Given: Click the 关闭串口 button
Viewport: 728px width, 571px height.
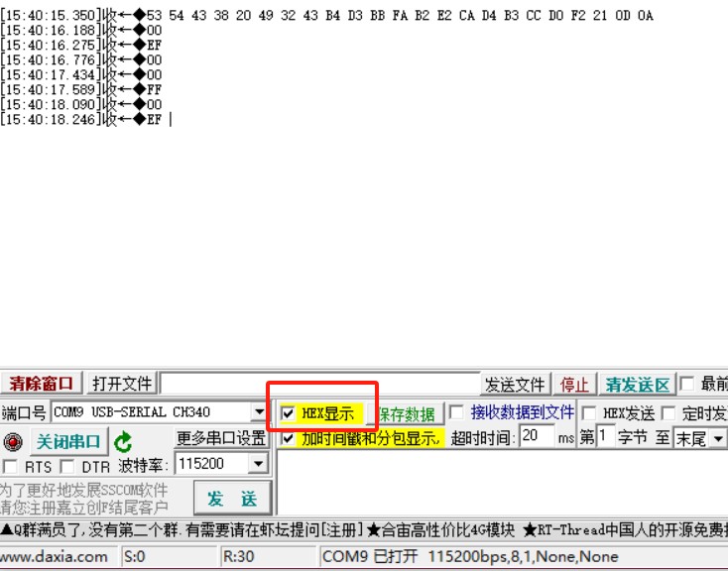Looking at the screenshot, I should pyautogui.click(x=68, y=441).
